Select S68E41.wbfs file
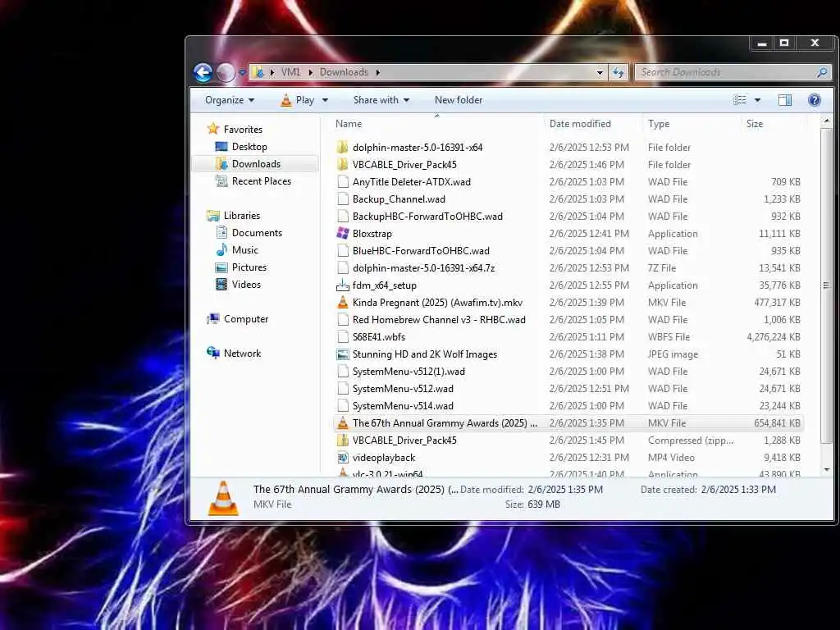Image resolution: width=840 pixels, height=630 pixels. [x=378, y=337]
